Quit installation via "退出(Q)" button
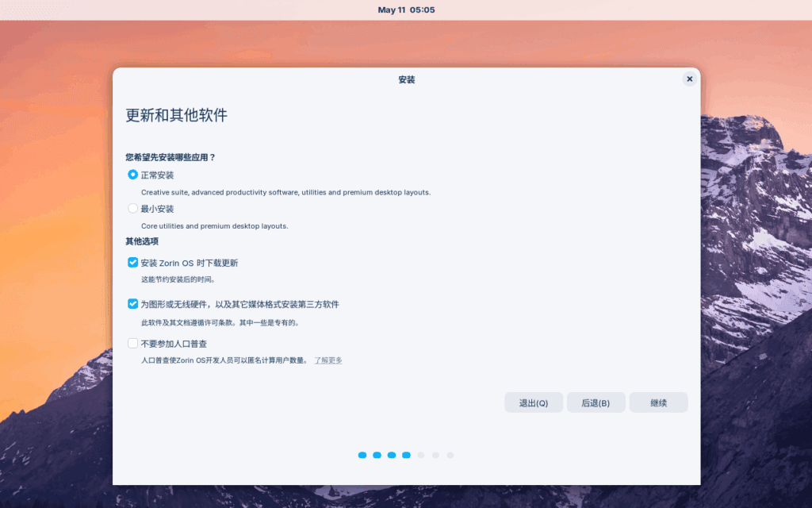 coord(534,402)
